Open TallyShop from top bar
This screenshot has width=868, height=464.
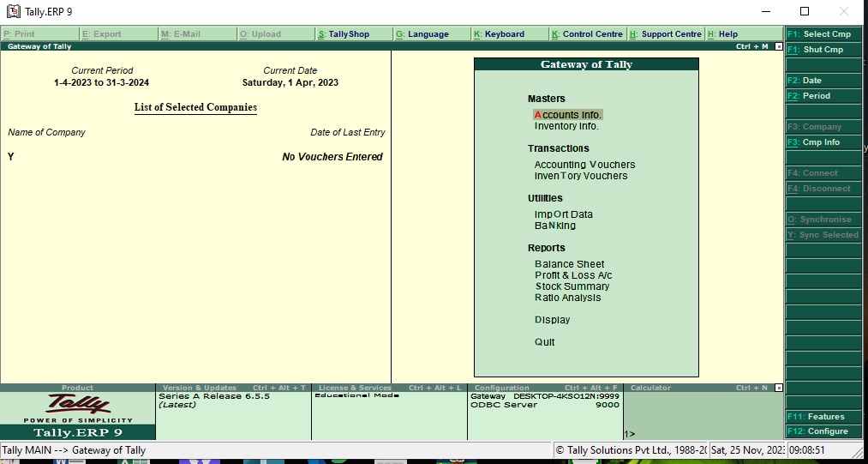354,33
